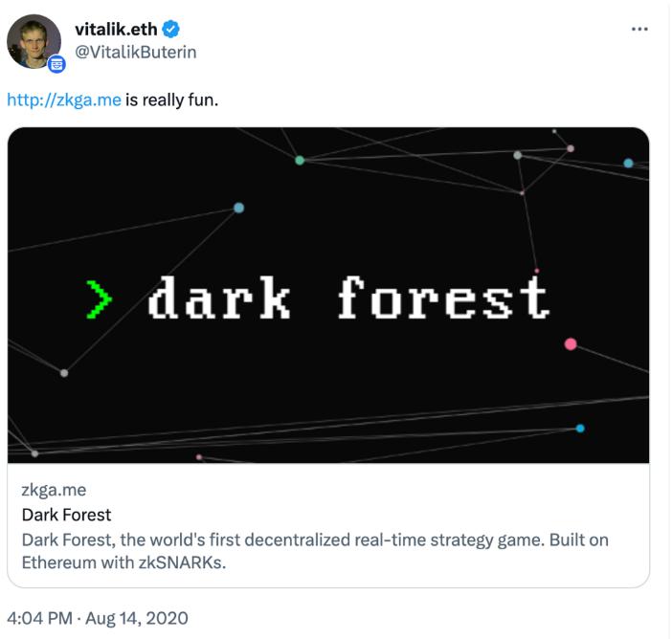672x639 pixels.
Task: Click the 4:04 PM Aug 14, 2020 timestamp
Action: (x=98, y=618)
